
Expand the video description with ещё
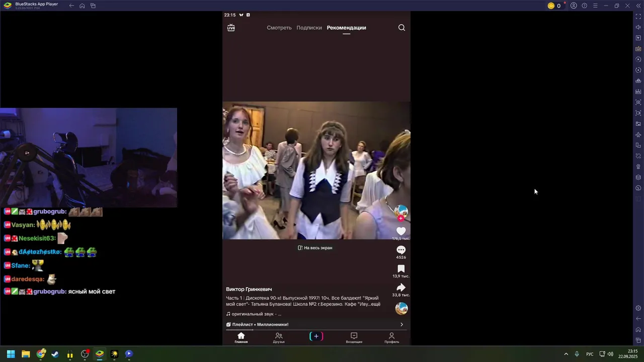point(375,304)
